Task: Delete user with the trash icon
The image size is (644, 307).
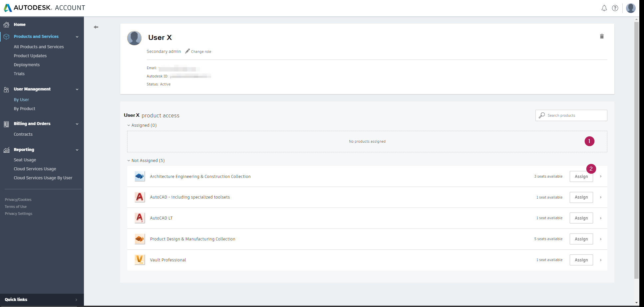Action: pos(602,36)
